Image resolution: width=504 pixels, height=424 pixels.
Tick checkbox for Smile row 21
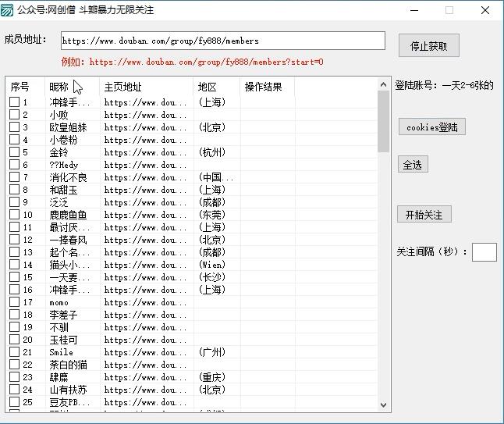[14, 352]
